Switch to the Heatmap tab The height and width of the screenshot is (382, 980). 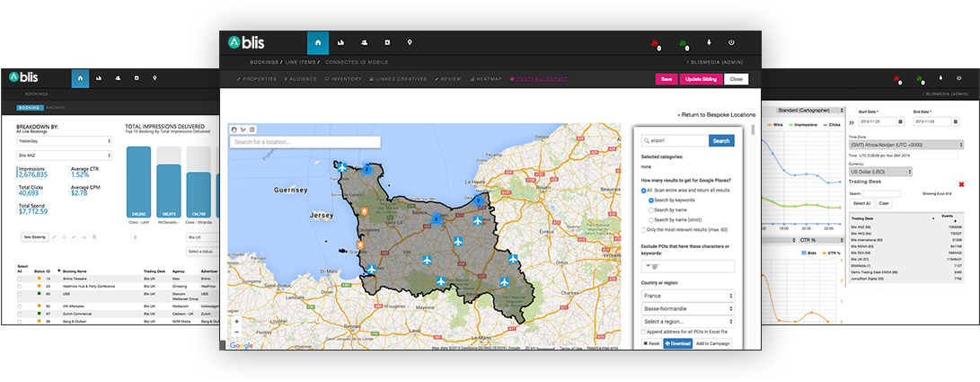(485, 79)
